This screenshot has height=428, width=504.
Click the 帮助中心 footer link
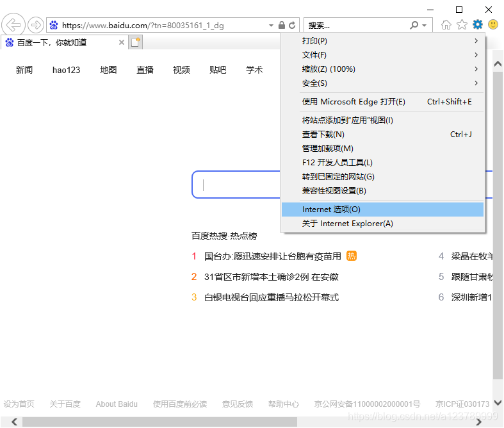click(284, 404)
